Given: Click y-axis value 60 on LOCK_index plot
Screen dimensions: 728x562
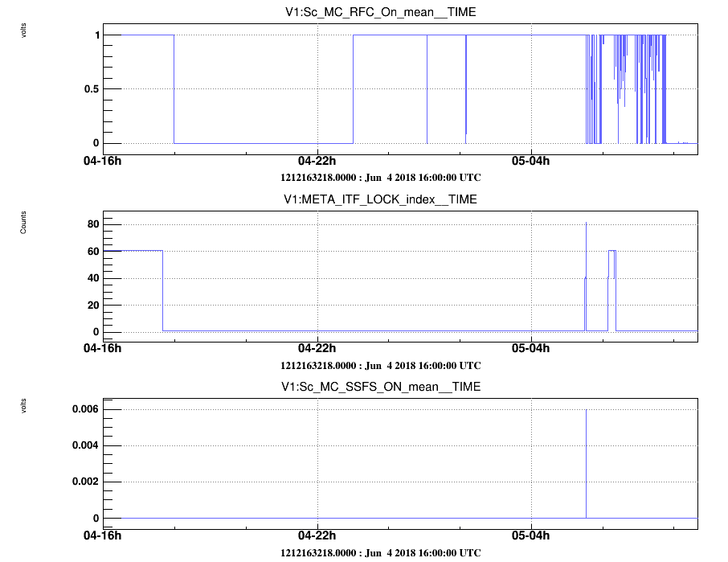Looking at the screenshot, I should (x=93, y=252).
